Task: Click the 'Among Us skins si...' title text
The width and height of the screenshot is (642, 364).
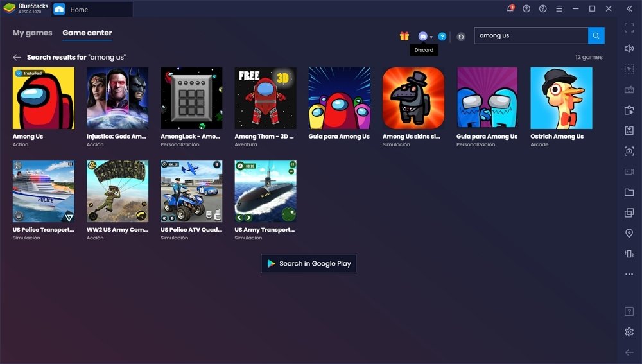Action: click(412, 136)
